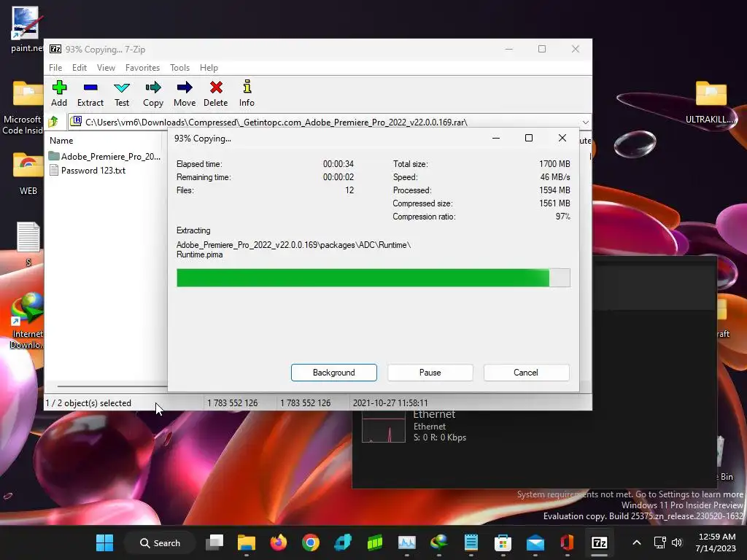Open Microsoft Store from the taskbar
Viewport: 747px width, 560px height.
click(x=503, y=542)
